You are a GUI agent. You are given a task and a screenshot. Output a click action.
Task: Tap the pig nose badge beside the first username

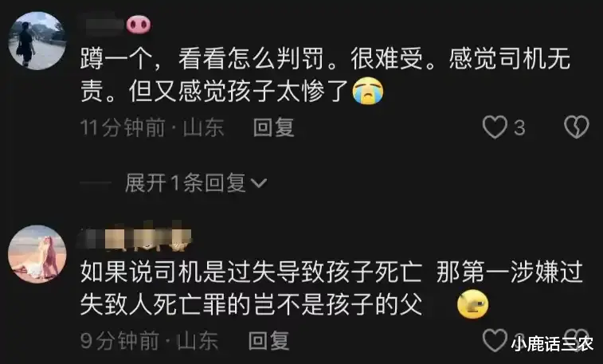pyautogui.click(x=139, y=25)
